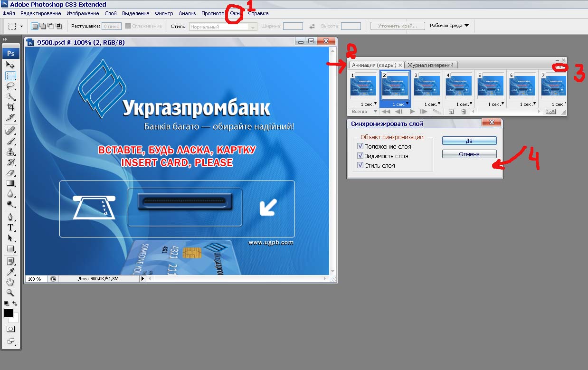Choose Subtract from selection mode
588x370 pixels.
pos(51,26)
